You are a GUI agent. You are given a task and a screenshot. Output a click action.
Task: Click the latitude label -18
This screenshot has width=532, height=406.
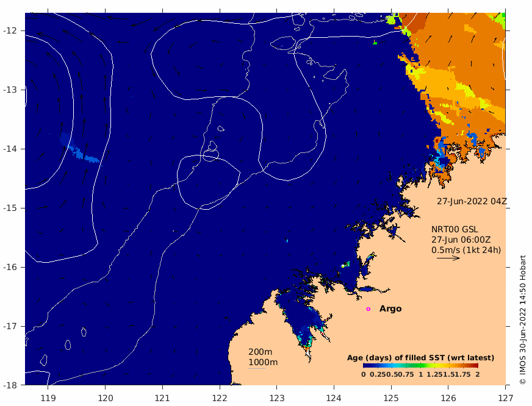(10, 385)
